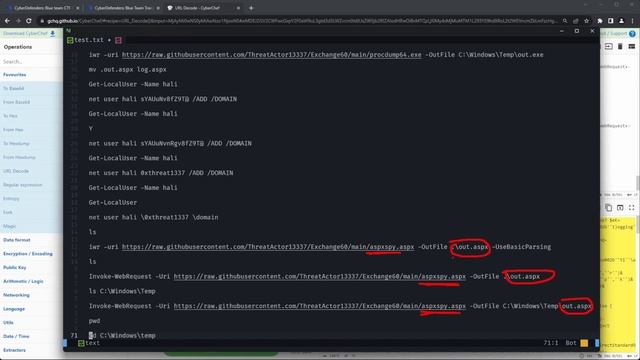Open the Chrome three-dot menu

point(632,21)
